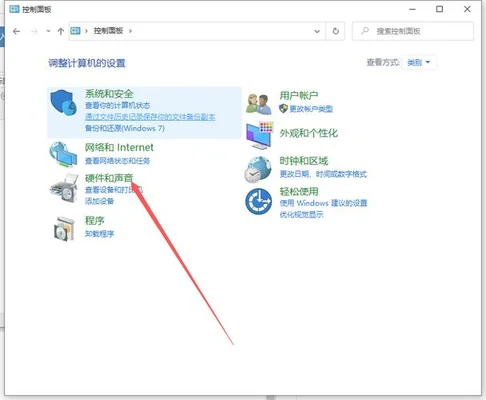Open 通过文件历史记录保存你的文件备份副本 link
Viewport: 486px width, 400px height.
point(150,117)
